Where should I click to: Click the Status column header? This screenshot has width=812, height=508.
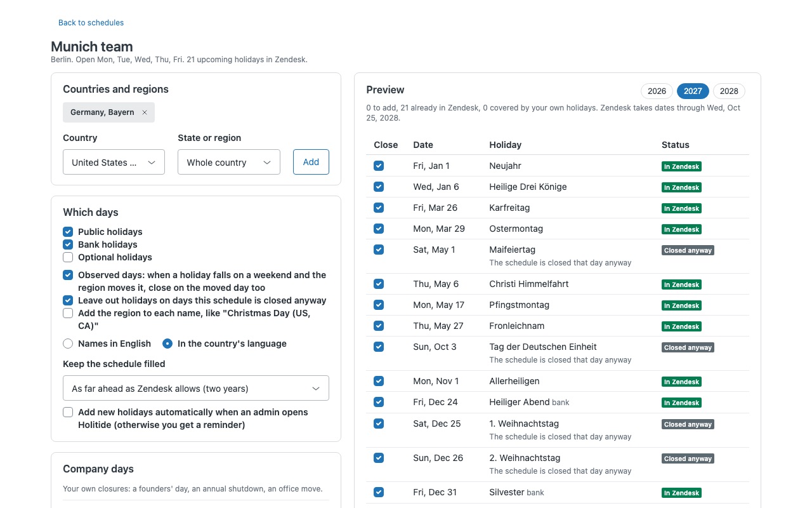[x=675, y=145]
